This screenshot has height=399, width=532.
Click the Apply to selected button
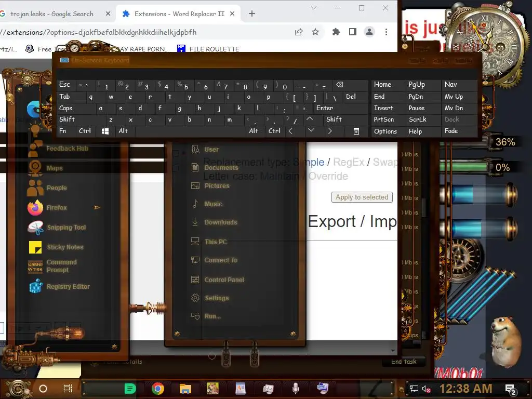coord(362,197)
